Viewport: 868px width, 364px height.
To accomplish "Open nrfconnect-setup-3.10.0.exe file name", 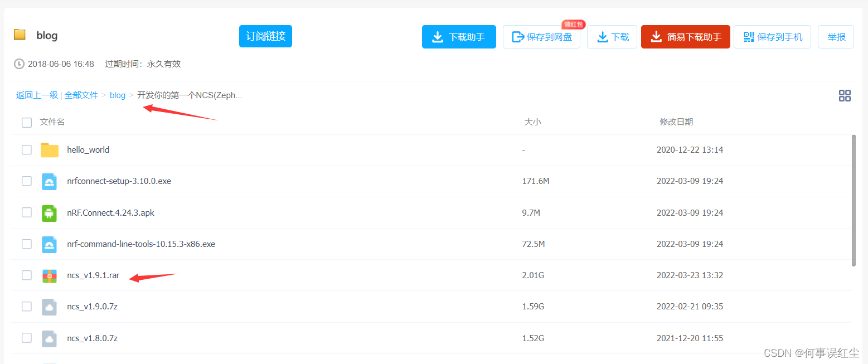I will point(119,181).
